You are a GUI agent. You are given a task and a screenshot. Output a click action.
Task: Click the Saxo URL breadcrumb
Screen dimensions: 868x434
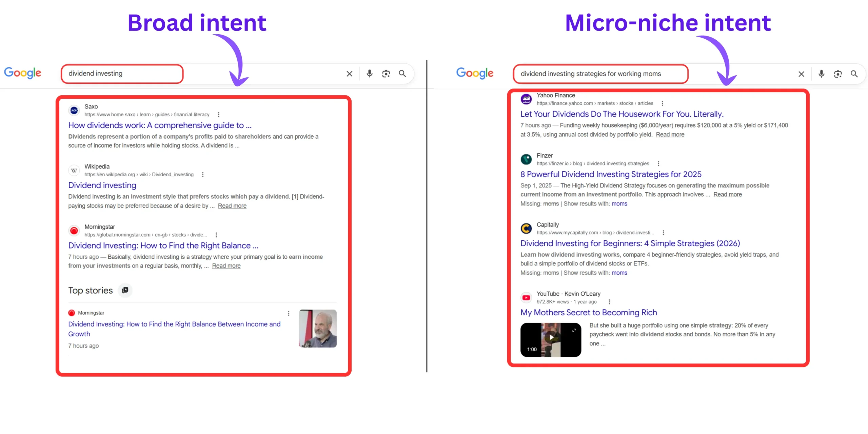[x=146, y=115]
